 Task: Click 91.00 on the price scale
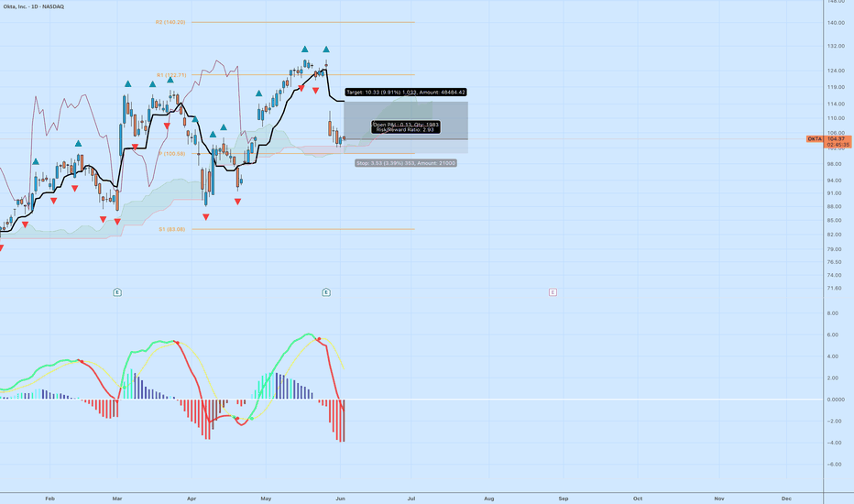(836, 193)
